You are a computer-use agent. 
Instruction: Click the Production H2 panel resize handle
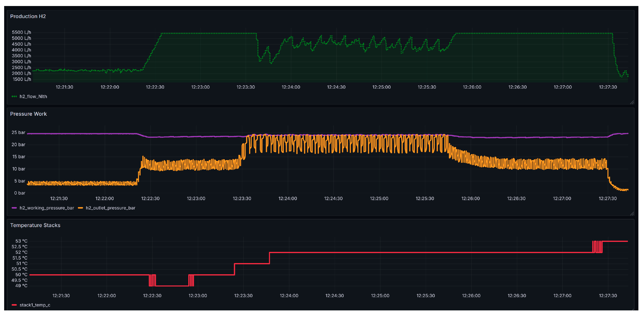[632, 102]
